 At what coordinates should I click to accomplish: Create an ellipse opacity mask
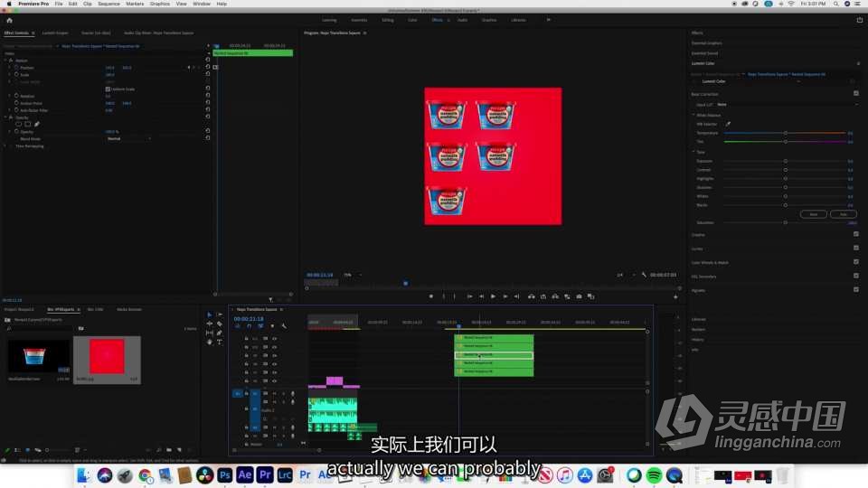click(18, 125)
